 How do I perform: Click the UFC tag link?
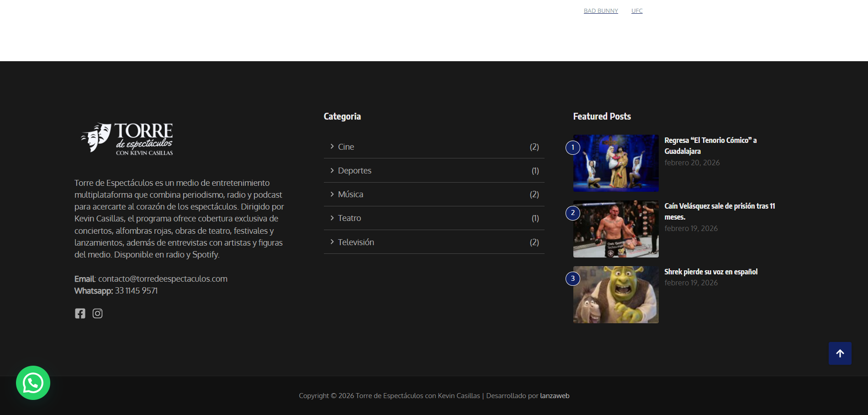(637, 11)
